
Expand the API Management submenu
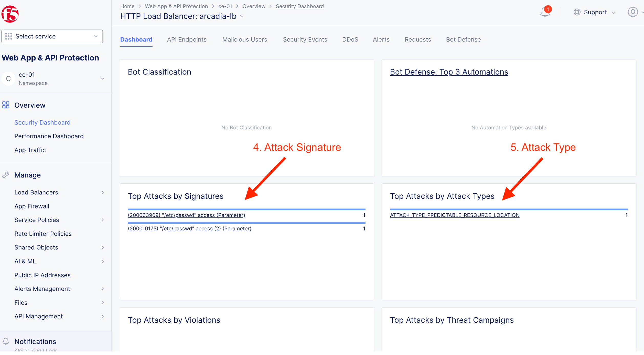(x=103, y=316)
